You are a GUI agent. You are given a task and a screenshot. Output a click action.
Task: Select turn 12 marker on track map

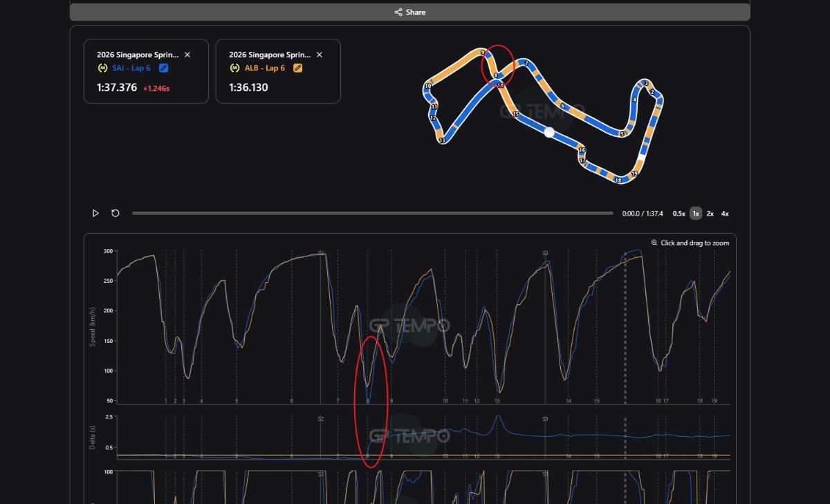(x=433, y=118)
